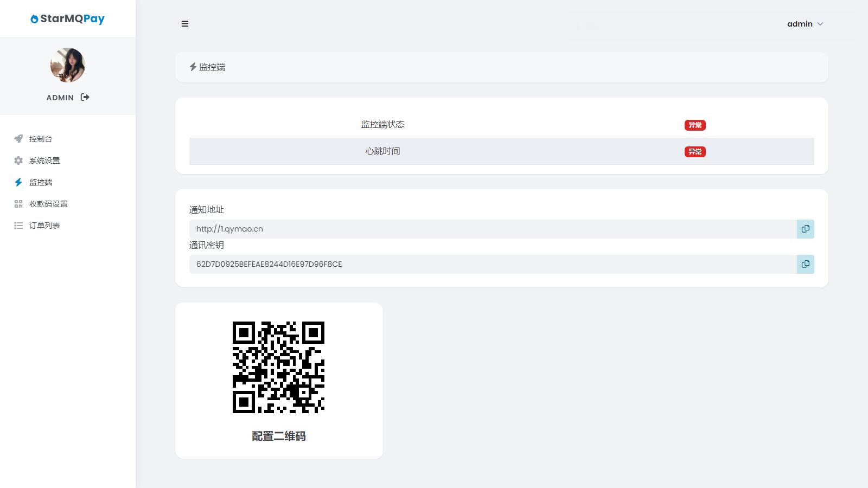Click the gear icon for 系统设置

[18, 160]
